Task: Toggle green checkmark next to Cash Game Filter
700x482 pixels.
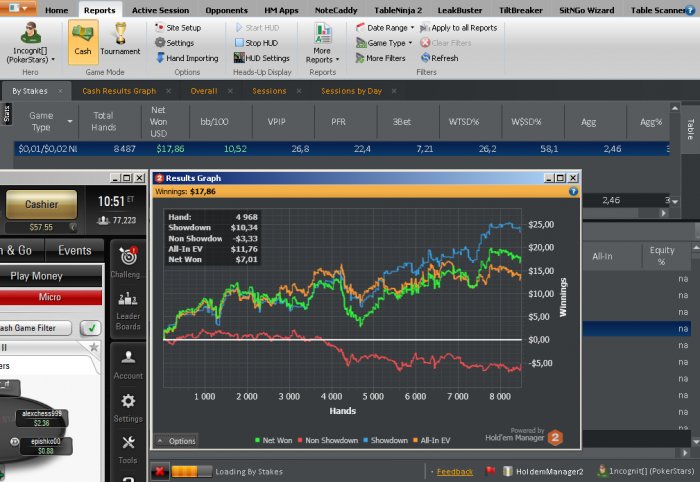Action: tap(91, 328)
